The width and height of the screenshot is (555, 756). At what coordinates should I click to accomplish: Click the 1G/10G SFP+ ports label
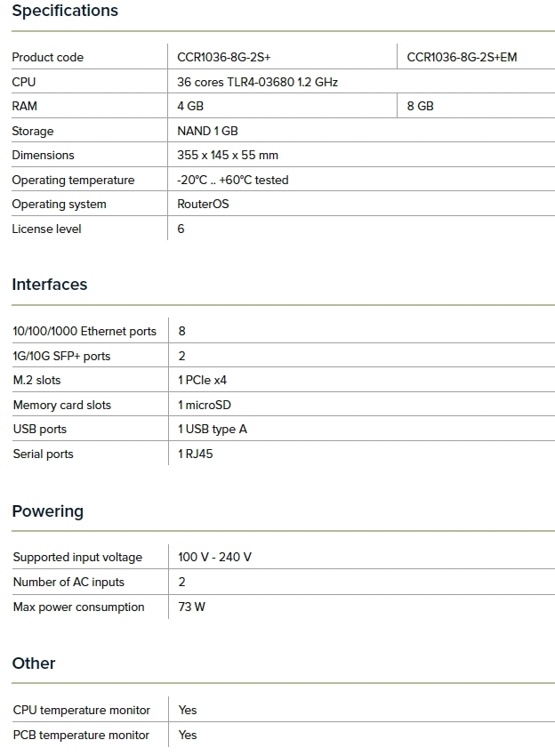click(61, 356)
